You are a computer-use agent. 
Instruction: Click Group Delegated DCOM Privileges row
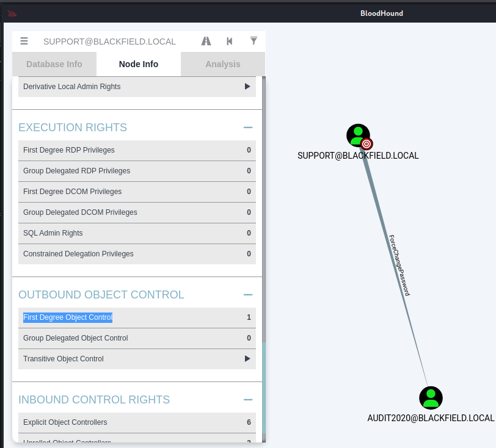coord(137,212)
